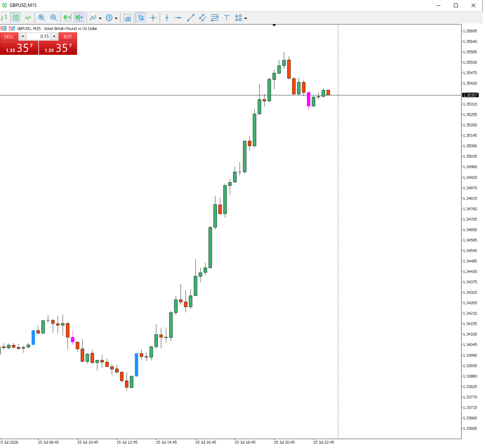Expand the indicators dropdown arrow

click(x=100, y=18)
